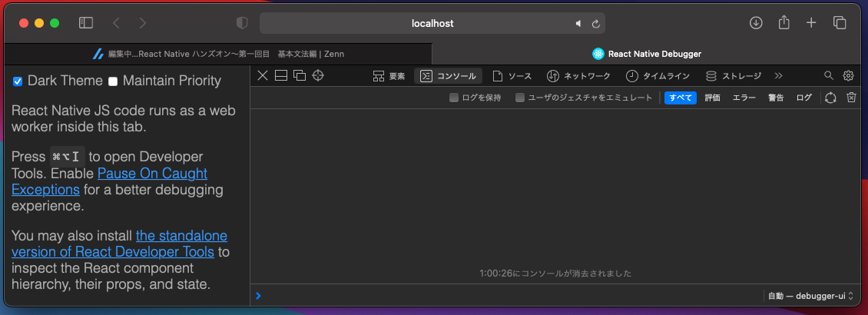Show the tab overview icon
The image size is (868, 315).
840,23
